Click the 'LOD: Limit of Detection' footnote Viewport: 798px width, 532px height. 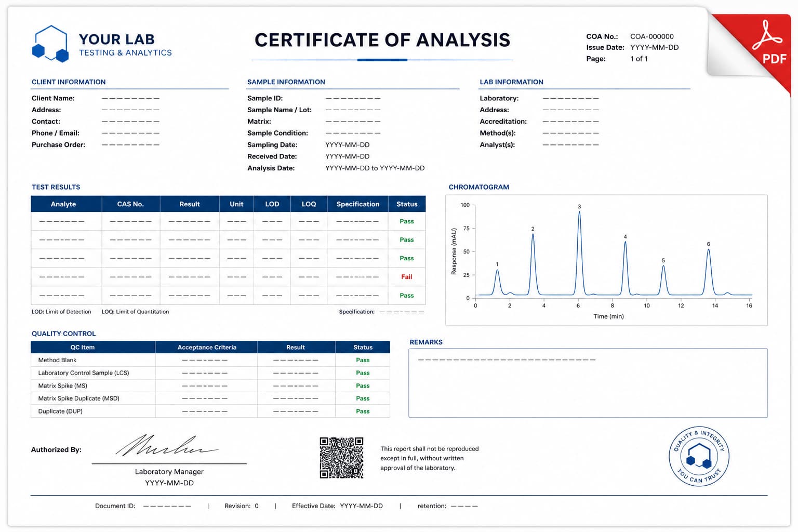pos(61,312)
